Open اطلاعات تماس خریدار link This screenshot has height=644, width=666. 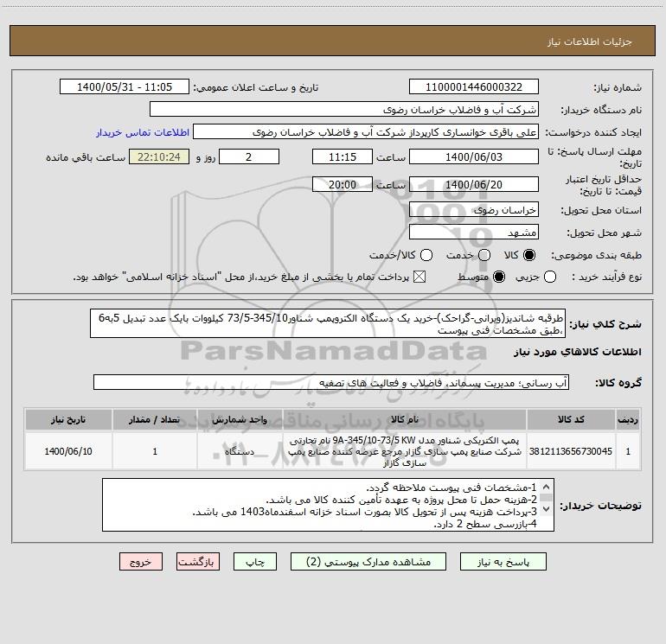[143, 132]
